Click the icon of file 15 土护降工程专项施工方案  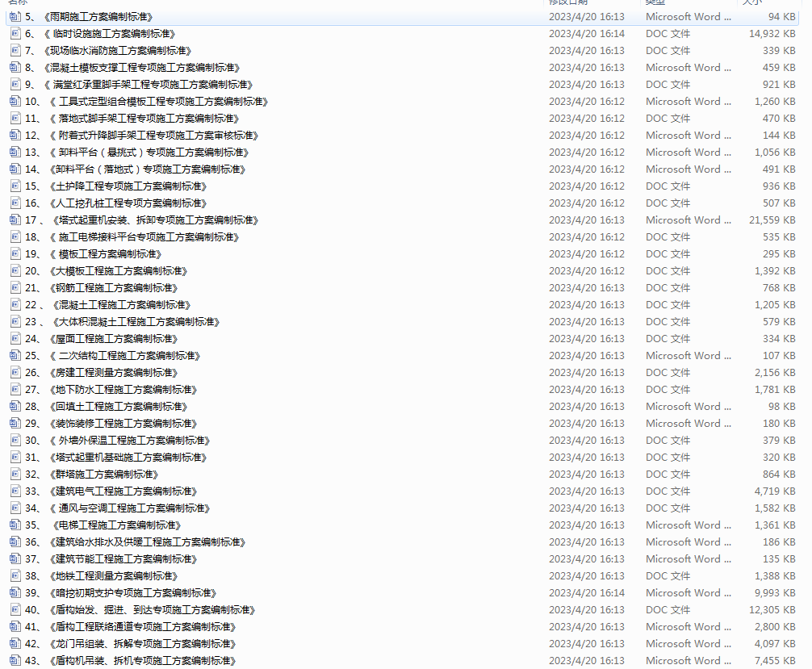click(15, 186)
